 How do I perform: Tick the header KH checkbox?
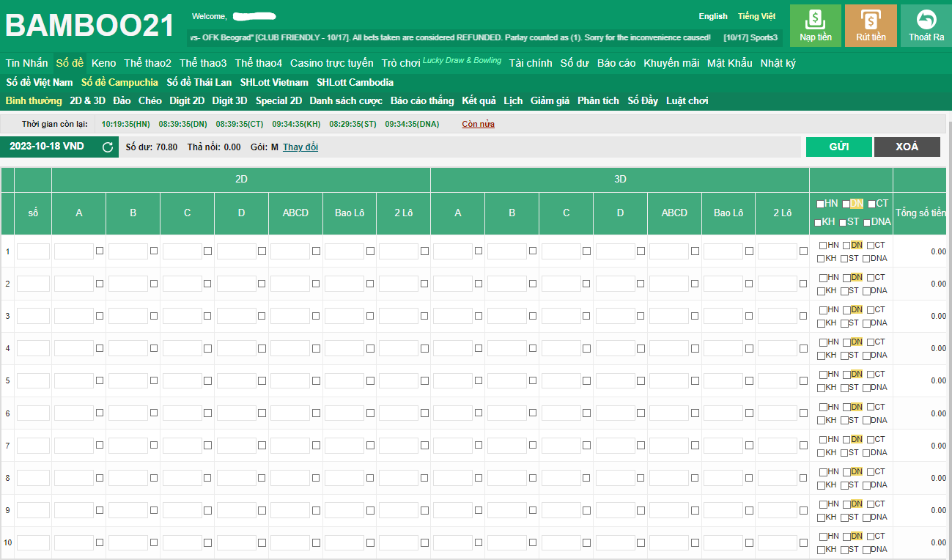[x=818, y=222]
